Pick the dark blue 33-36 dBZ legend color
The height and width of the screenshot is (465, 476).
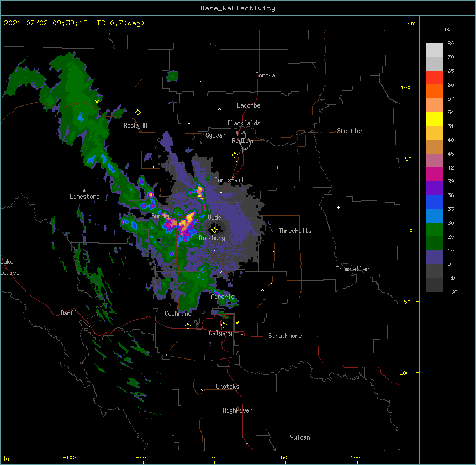click(434, 202)
